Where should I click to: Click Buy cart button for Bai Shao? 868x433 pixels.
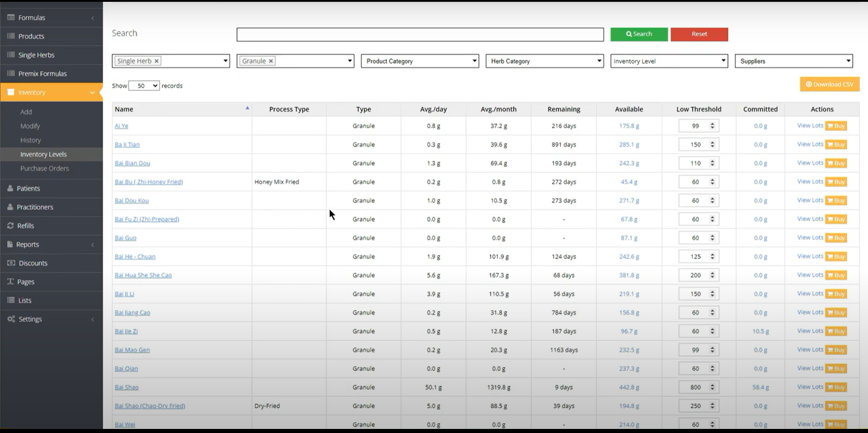pos(836,387)
